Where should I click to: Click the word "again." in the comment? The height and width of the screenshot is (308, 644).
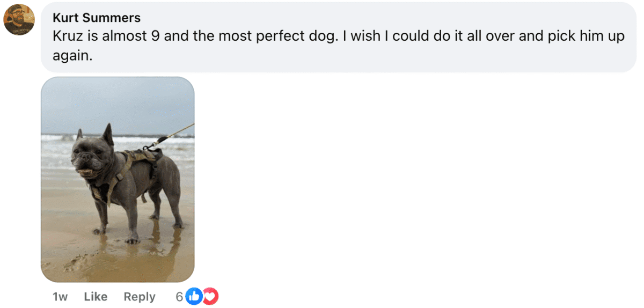point(72,56)
